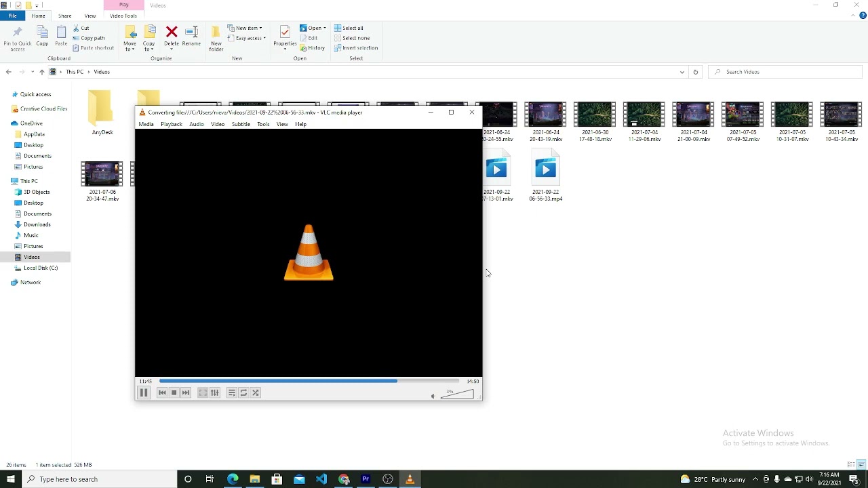
Task: Mute audio via VLC speaker icon
Action: pos(433,396)
